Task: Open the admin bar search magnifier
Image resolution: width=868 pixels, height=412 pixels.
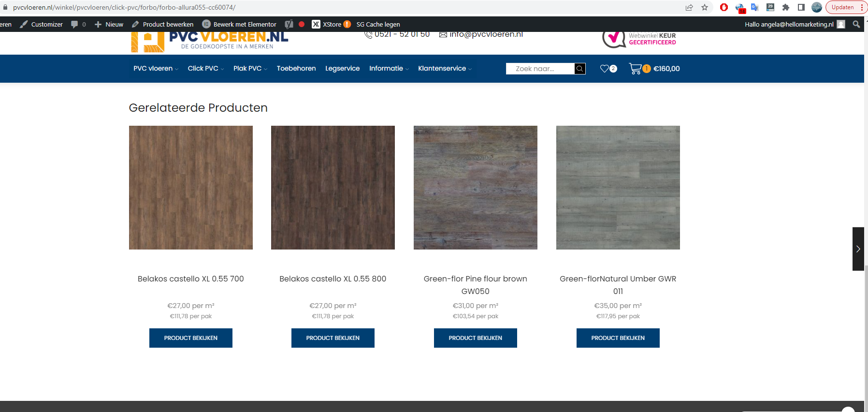Action: tap(856, 24)
